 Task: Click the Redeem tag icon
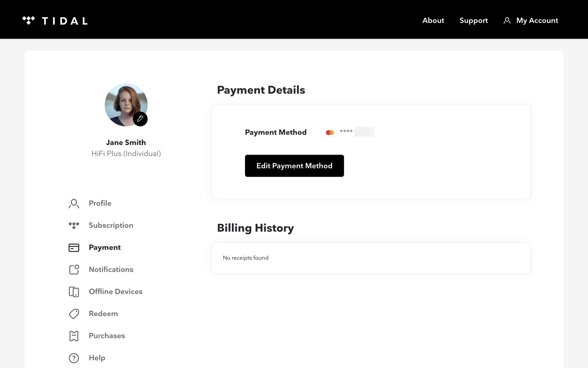pyautogui.click(x=74, y=314)
